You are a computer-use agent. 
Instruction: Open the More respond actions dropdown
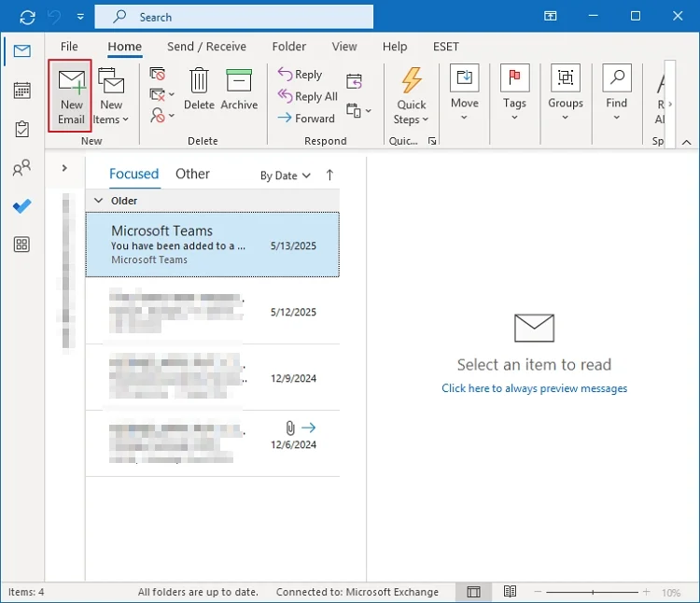click(x=358, y=110)
